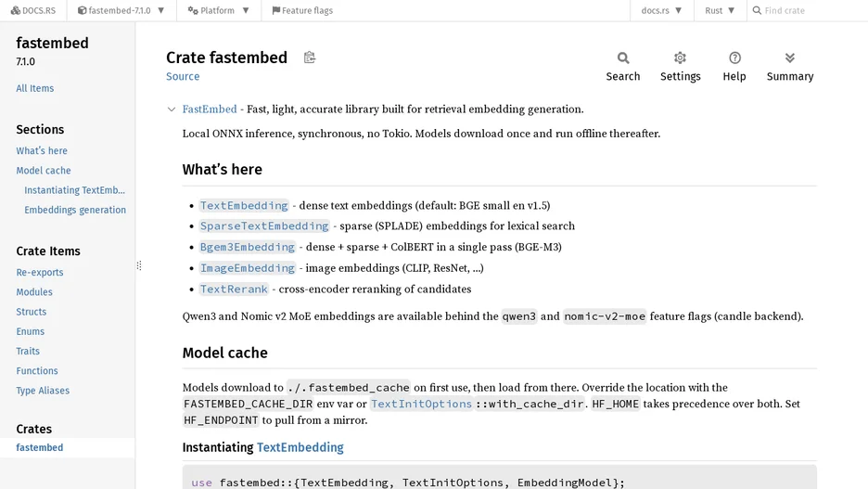Open TextEmbedding link in Instantiating heading
The image size is (868, 489).
coord(300,447)
